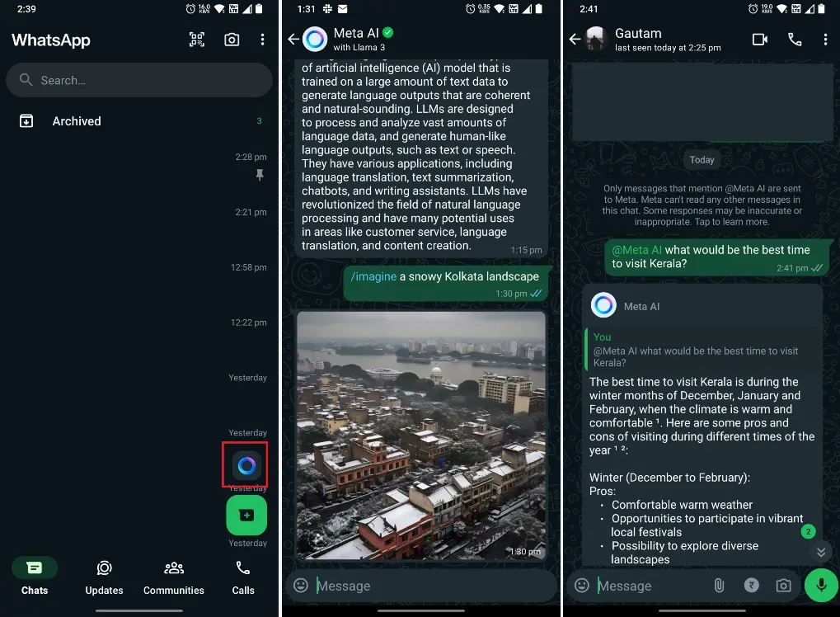Select the Communities tab
This screenshot has width=840, height=617.
click(x=173, y=577)
